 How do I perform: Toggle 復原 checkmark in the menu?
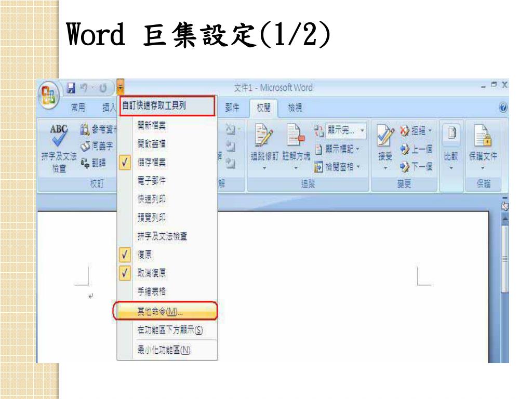pyautogui.click(x=125, y=255)
